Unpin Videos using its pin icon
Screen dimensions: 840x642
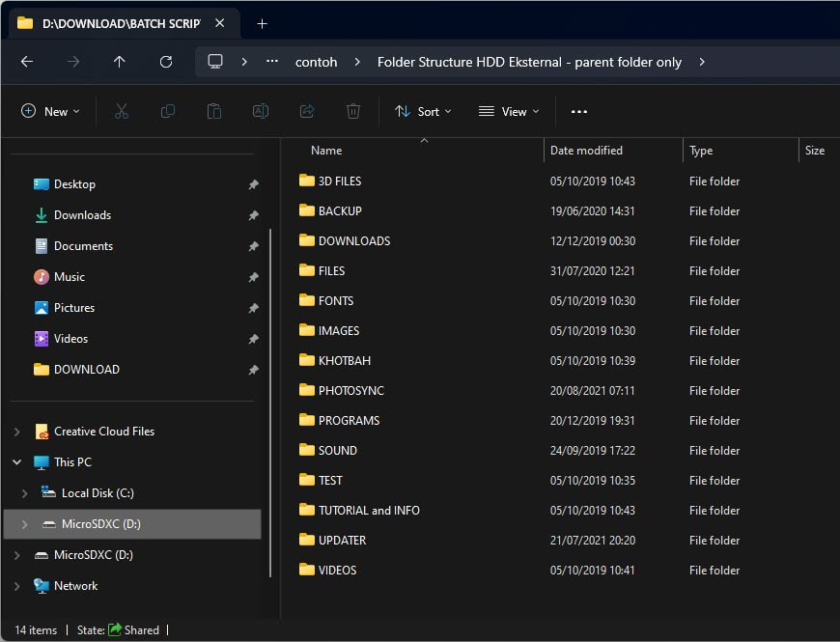pyautogui.click(x=253, y=340)
